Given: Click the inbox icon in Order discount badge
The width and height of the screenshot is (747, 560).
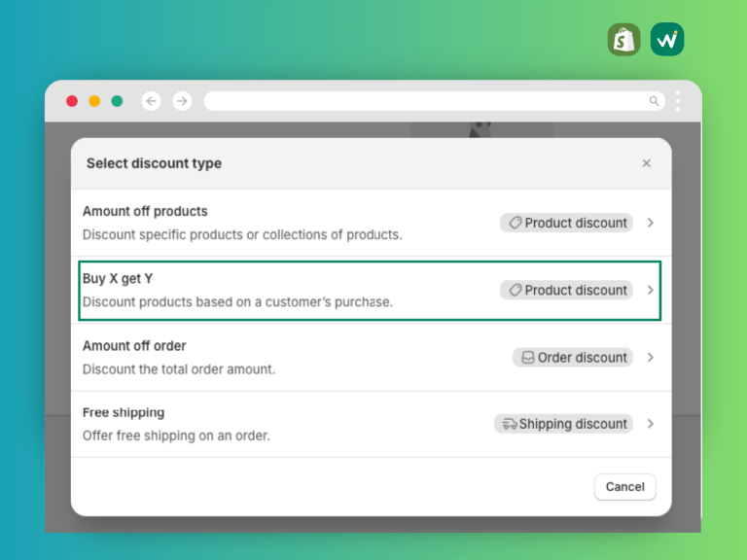Looking at the screenshot, I should tap(528, 358).
